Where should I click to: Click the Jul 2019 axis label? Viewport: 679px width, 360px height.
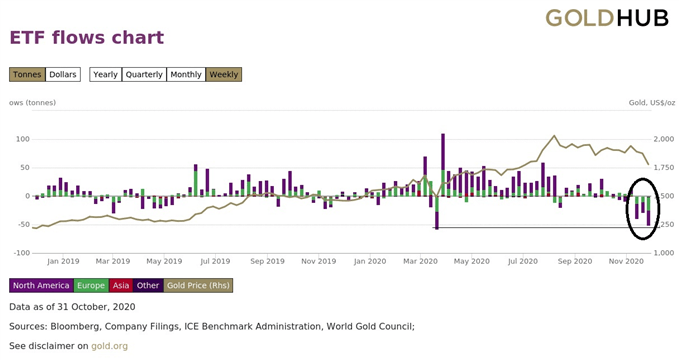pos(215,261)
